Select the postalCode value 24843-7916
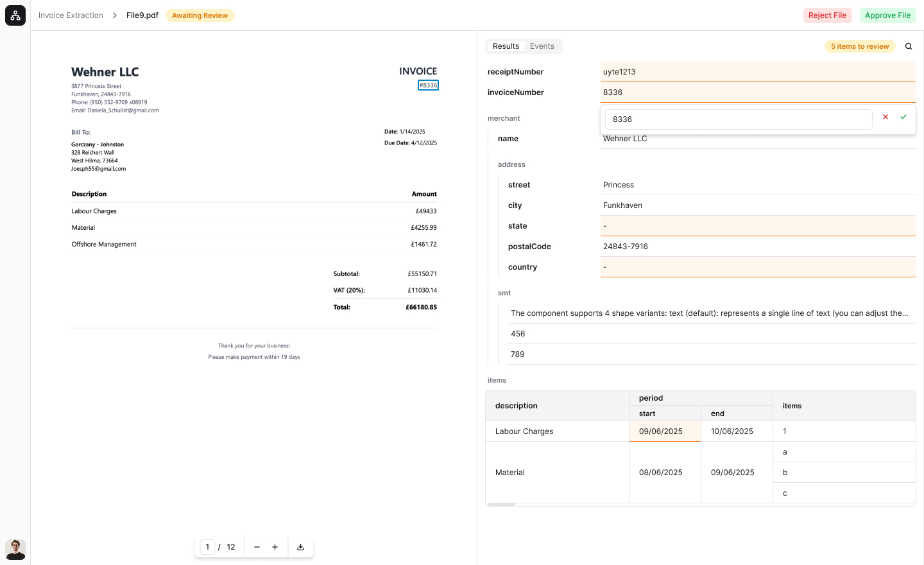This screenshot has width=924, height=565. [758, 247]
